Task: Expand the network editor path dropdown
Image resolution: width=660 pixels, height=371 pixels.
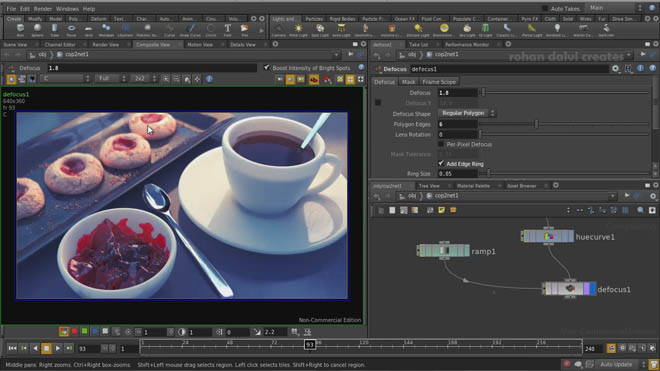Action: (612, 196)
